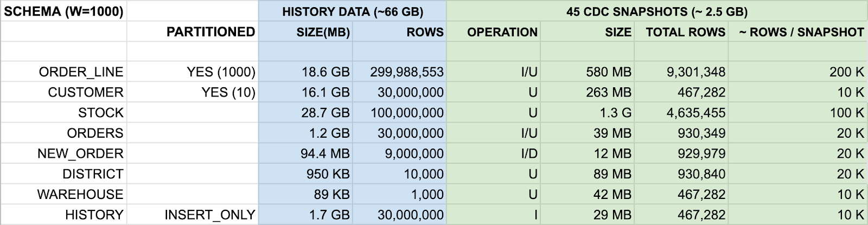Viewport: 868px width, 225px height.
Task: Click the I/D operation cell
Action: 494,153
